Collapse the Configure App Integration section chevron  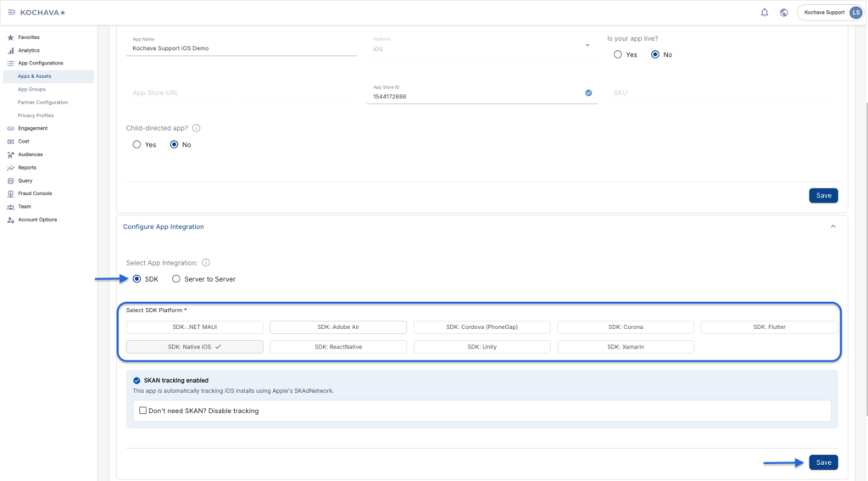(x=833, y=227)
